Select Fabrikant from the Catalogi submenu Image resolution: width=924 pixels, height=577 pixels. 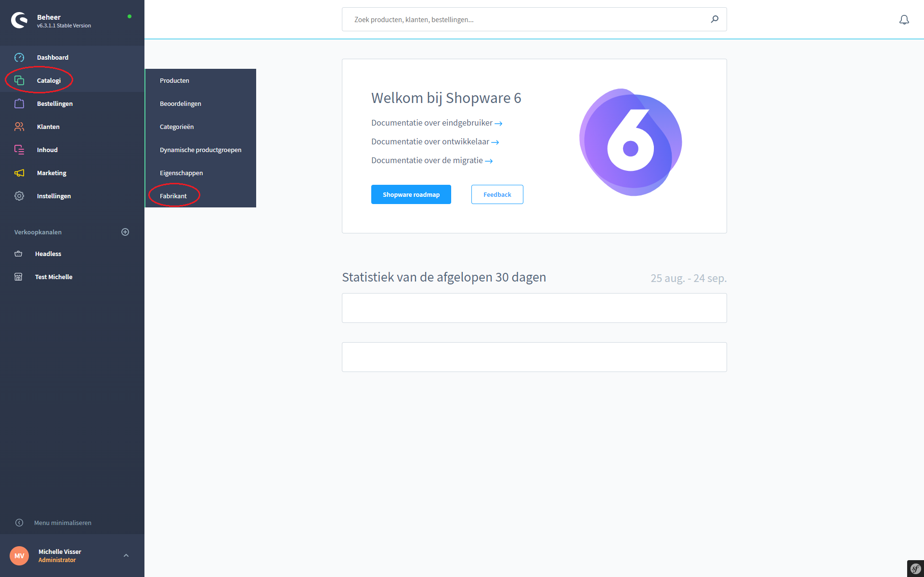coord(173,196)
